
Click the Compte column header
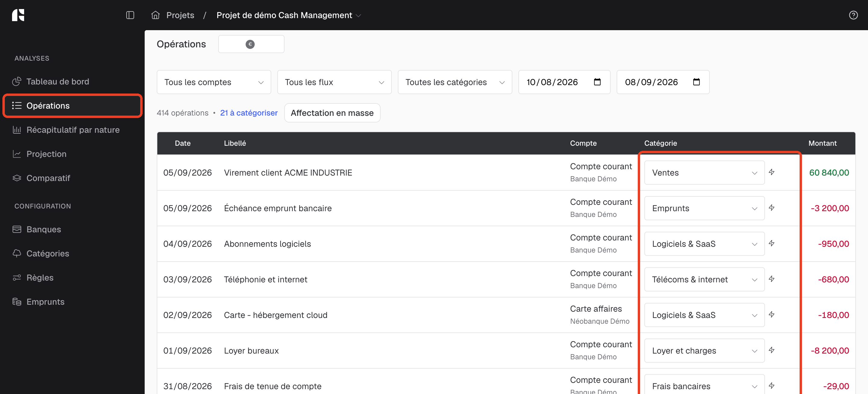click(583, 143)
